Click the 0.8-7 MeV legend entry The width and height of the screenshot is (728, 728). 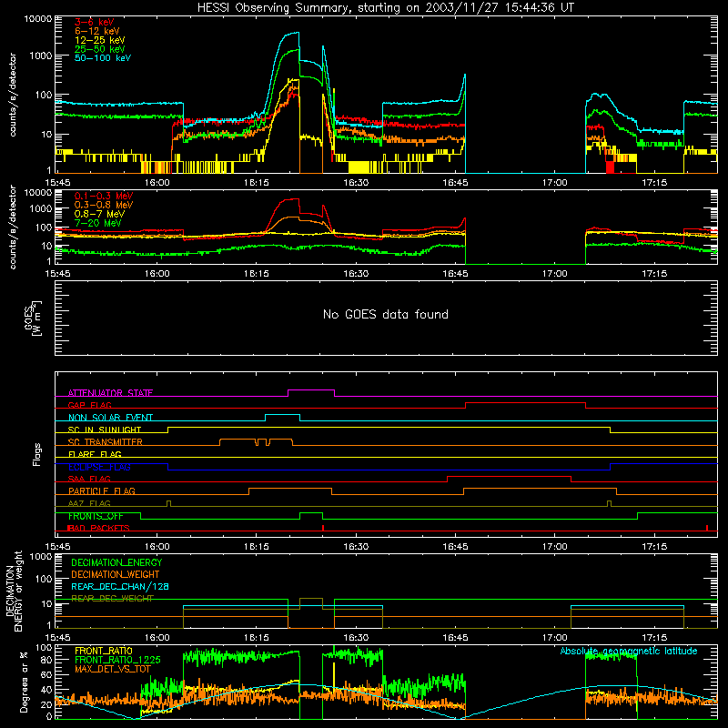(99, 214)
